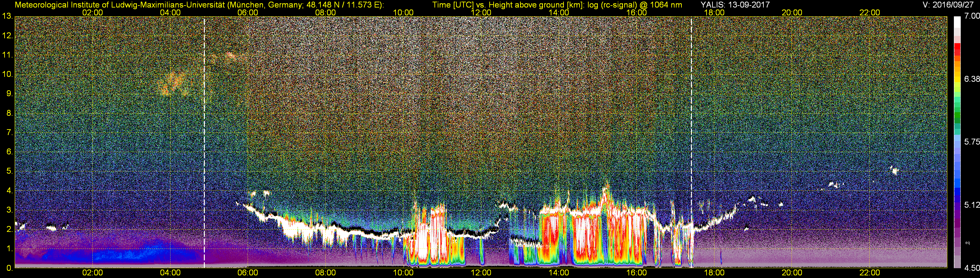
Task: Click the 5 km height axis label
Action: click(9, 171)
